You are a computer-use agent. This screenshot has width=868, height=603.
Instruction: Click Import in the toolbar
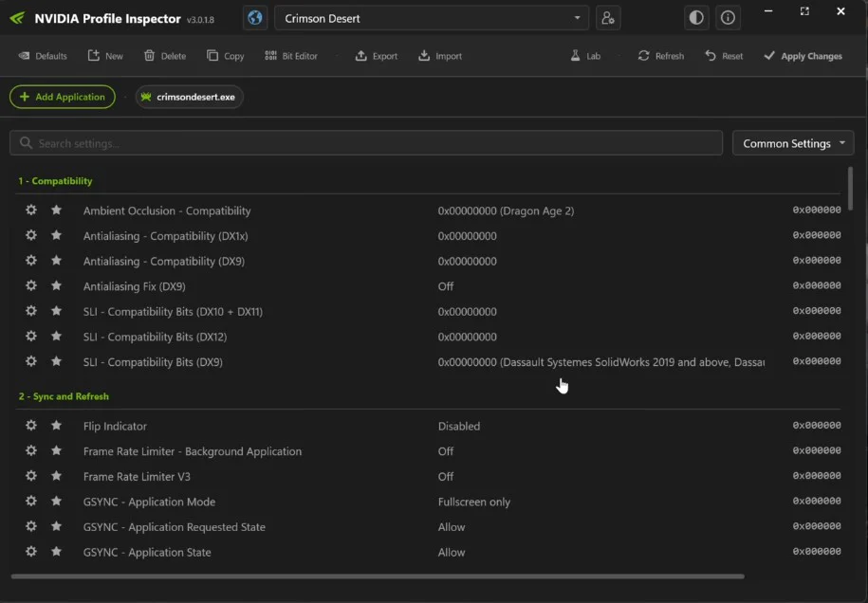coord(440,56)
